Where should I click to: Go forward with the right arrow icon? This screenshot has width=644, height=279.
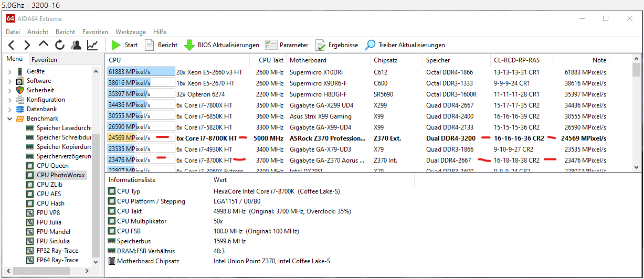(27, 45)
